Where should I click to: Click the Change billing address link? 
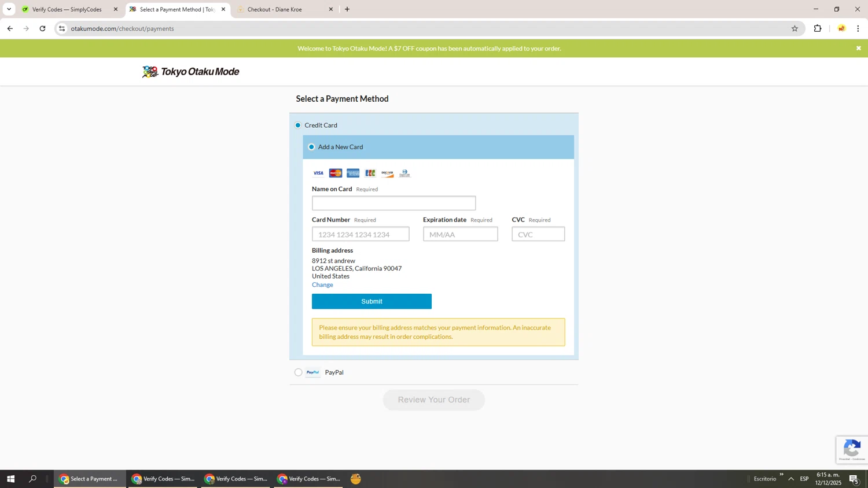point(322,284)
